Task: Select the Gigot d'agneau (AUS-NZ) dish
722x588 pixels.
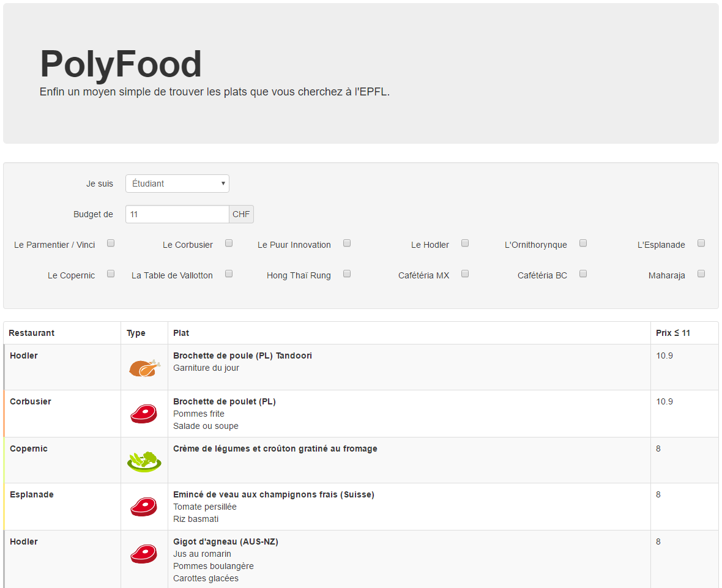Action: click(226, 541)
